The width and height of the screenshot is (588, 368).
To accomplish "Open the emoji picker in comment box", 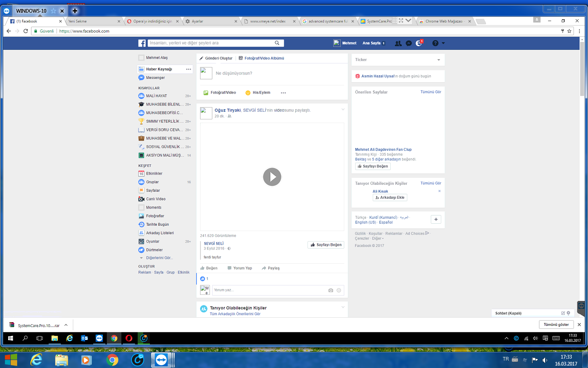I will pos(339,290).
